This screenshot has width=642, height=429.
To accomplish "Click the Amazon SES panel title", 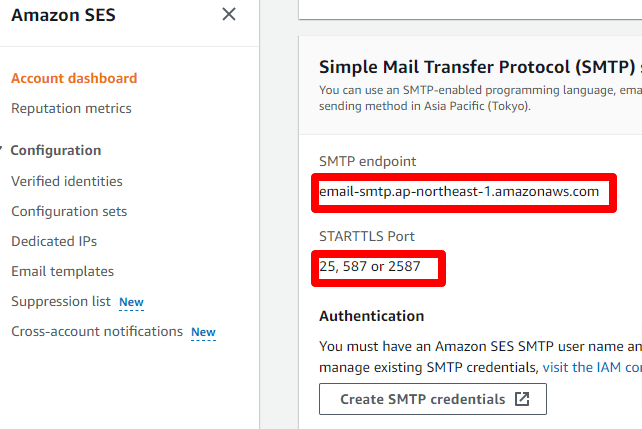I will [63, 15].
